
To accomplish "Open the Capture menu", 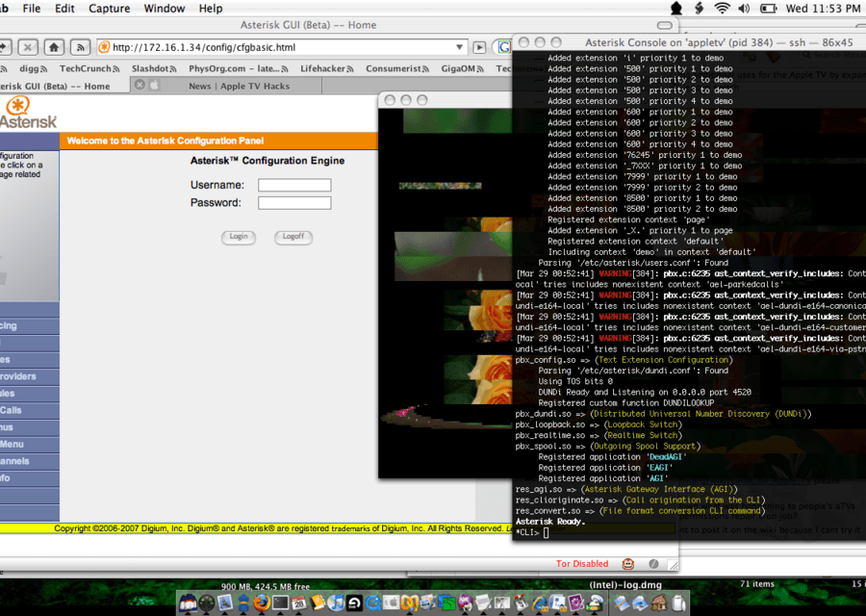I will (x=109, y=9).
